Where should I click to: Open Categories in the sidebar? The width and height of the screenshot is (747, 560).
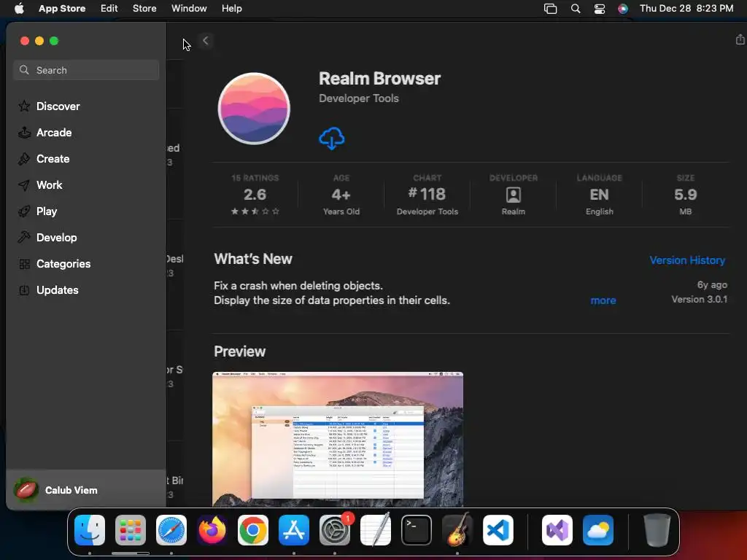coord(63,263)
